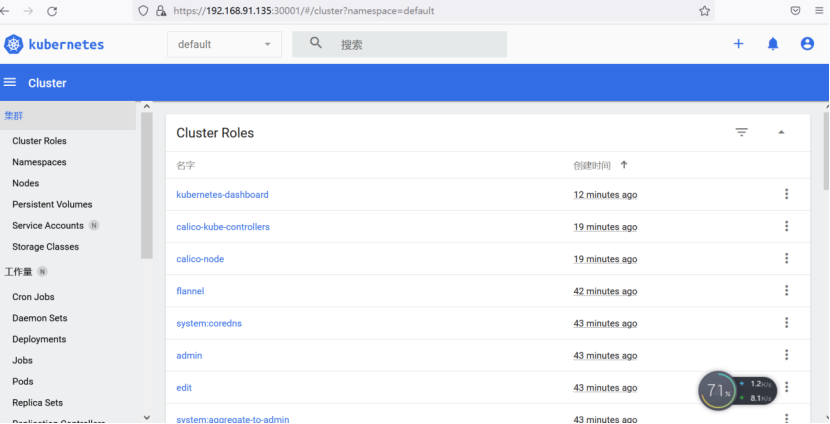Click the 71% memory usage widget
The height and width of the screenshot is (424, 830).
pyautogui.click(x=717, y=391)
